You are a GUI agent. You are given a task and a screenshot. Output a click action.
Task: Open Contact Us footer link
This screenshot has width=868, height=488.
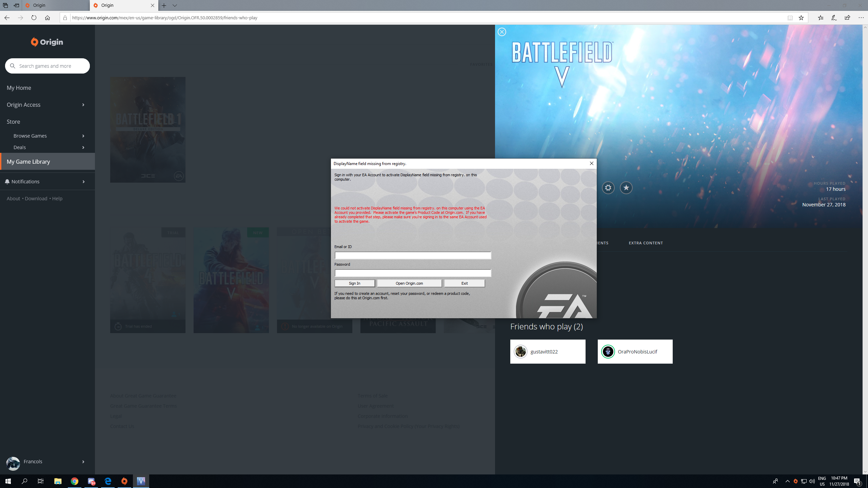click(x=122, y=426)
